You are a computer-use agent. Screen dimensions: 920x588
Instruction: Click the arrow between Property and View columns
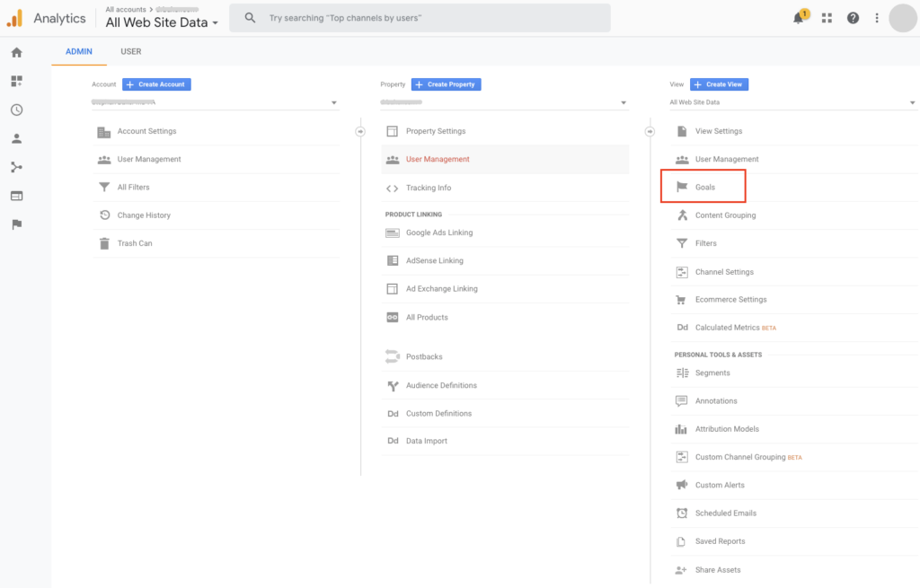point(650,132)
